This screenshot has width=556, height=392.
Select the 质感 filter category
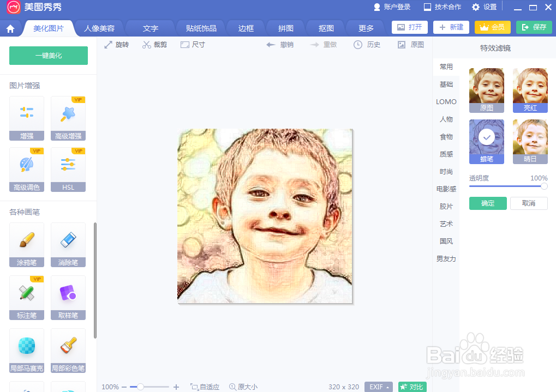pos(446,154)
